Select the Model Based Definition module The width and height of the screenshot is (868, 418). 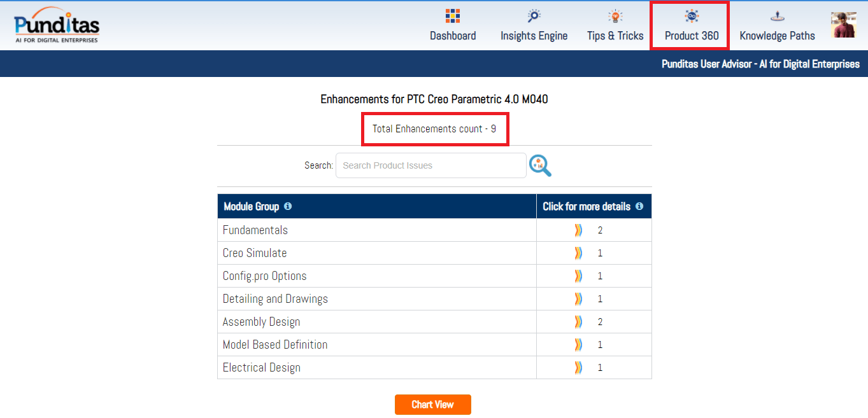[x=275, y=345]
